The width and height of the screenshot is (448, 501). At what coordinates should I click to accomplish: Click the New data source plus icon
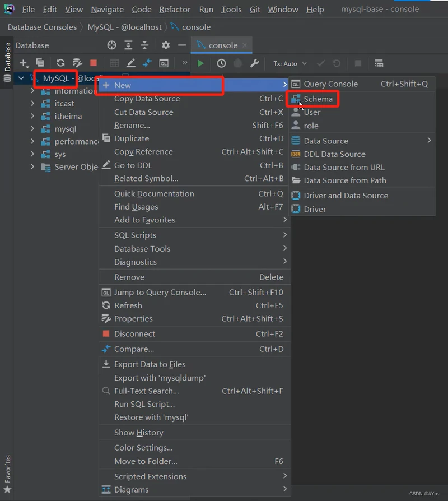24,63
